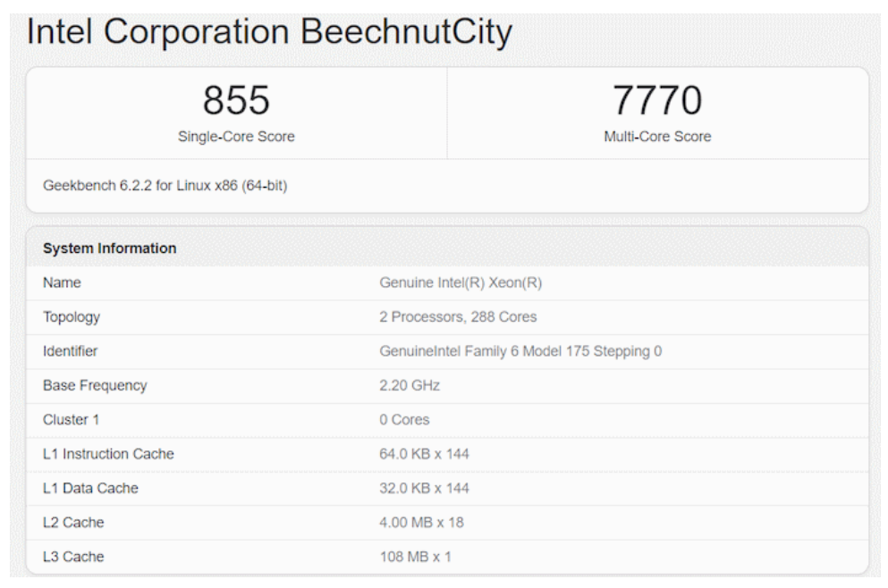888x588 pixels.
Task: Select the 64.0 KB x 144 cache value
Action: coord(424,454)
